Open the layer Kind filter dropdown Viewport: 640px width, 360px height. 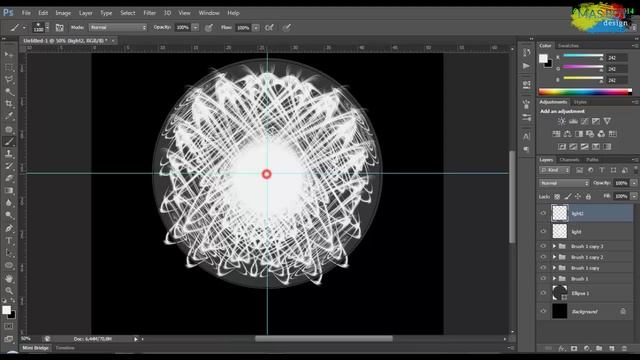coord(554,170)
